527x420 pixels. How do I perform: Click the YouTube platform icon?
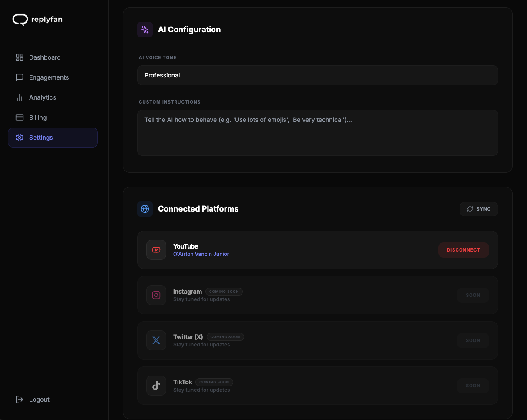click(156, 250)
